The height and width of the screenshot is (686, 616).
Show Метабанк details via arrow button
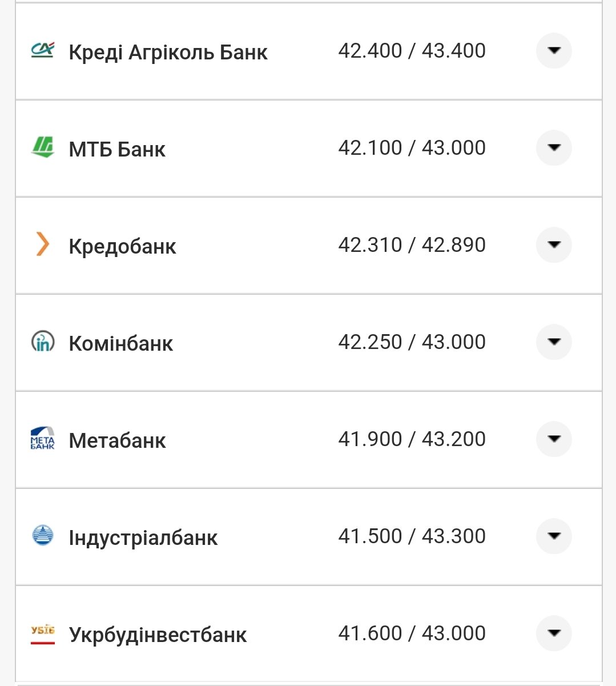(553, 439)
